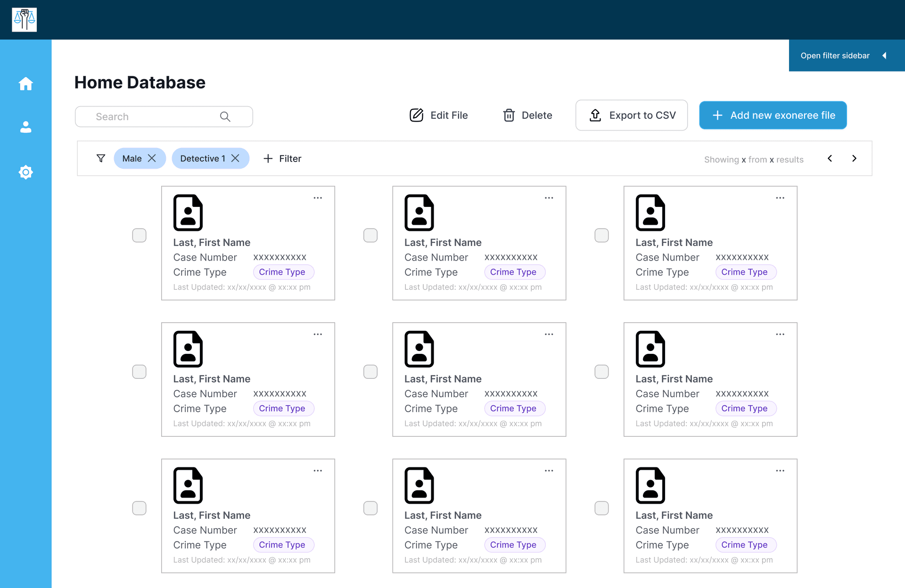Open three-dot menu on top-right card
Viewport: 905px width, 588px height.
(x=780, y=198)
